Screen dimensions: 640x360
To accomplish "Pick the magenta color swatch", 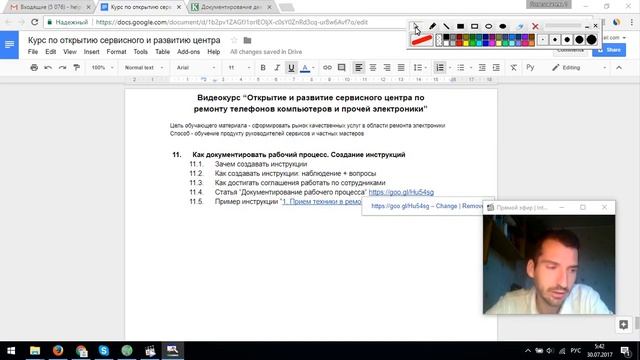I will click(x=492, y=43).
